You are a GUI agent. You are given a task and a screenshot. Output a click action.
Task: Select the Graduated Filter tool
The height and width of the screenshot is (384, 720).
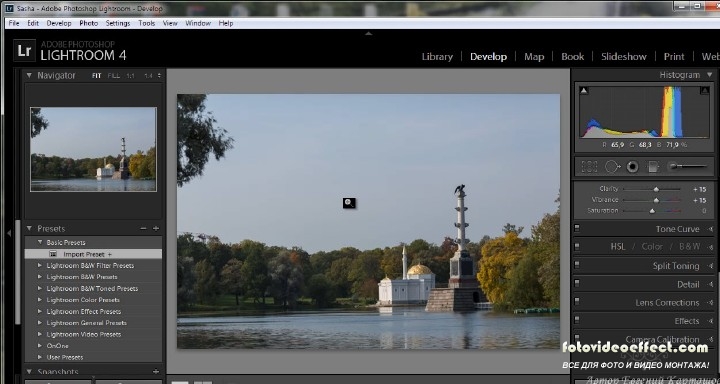click(653, 167)
